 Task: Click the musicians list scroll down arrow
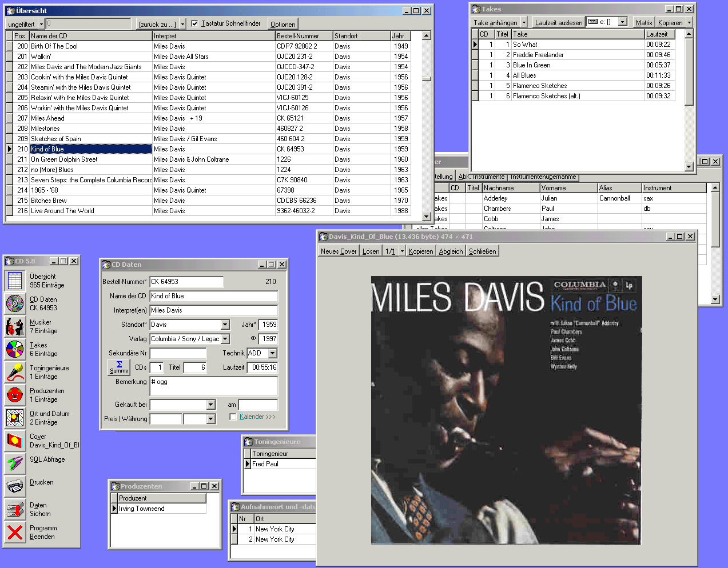point(715,299)
